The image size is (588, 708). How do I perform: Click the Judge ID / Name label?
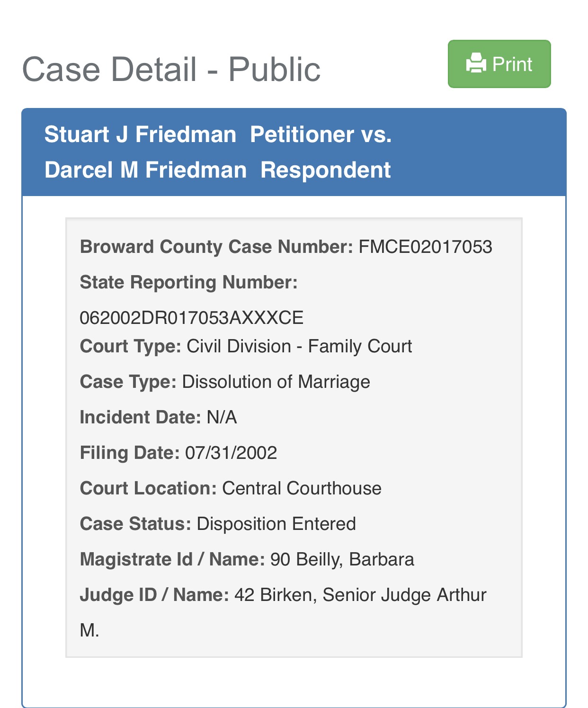(x=154, y=595)
